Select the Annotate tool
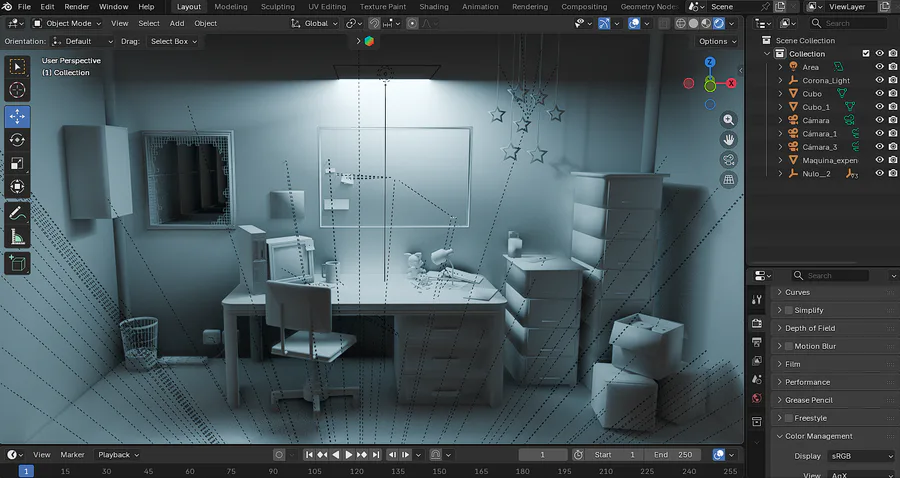900x478 pixels. point(17,213)
